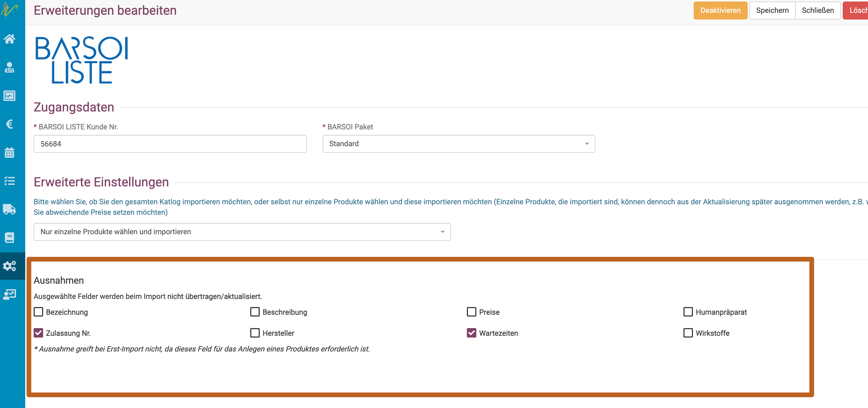The image size is (868, 408).
Task: Open the settings gears icon in sidebar
Action: coord(9,266)
